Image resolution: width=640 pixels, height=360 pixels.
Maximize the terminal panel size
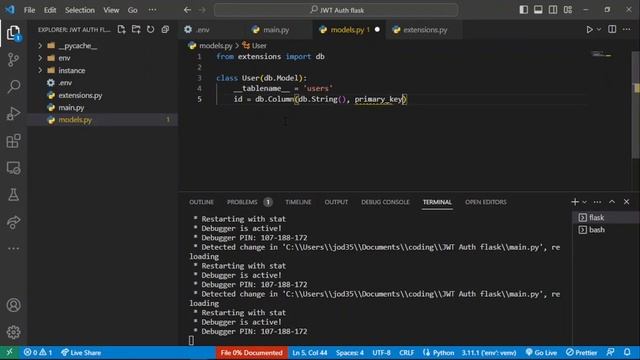(x=612, y=202)
